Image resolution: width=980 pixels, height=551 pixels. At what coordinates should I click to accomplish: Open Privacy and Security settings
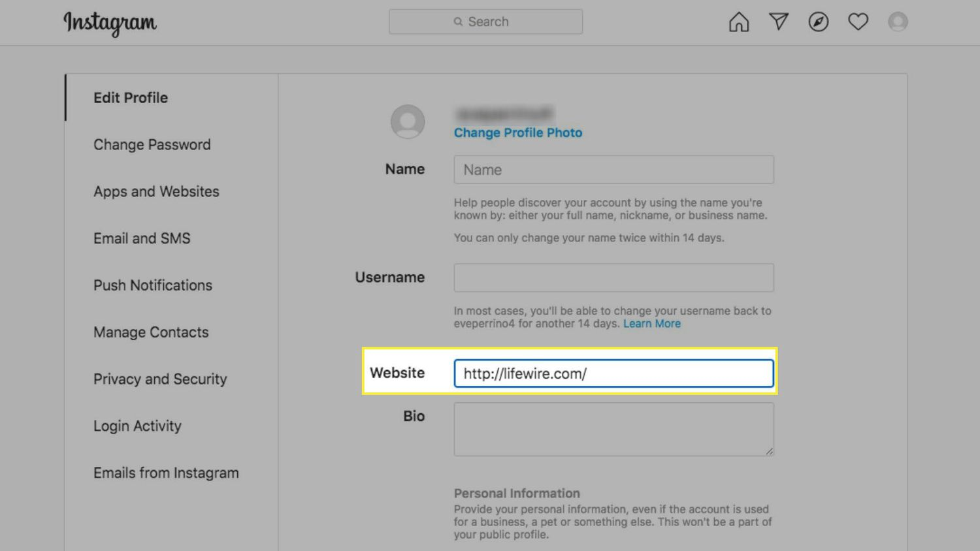coord(160,379)
